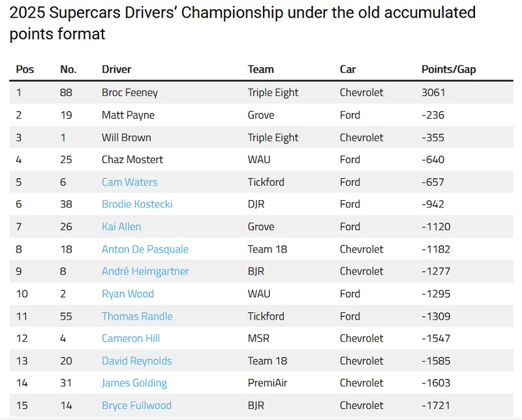Screen dimensions: 522x420
Task: Click the Brodie Kostecki link
Action: click(137, 204)
